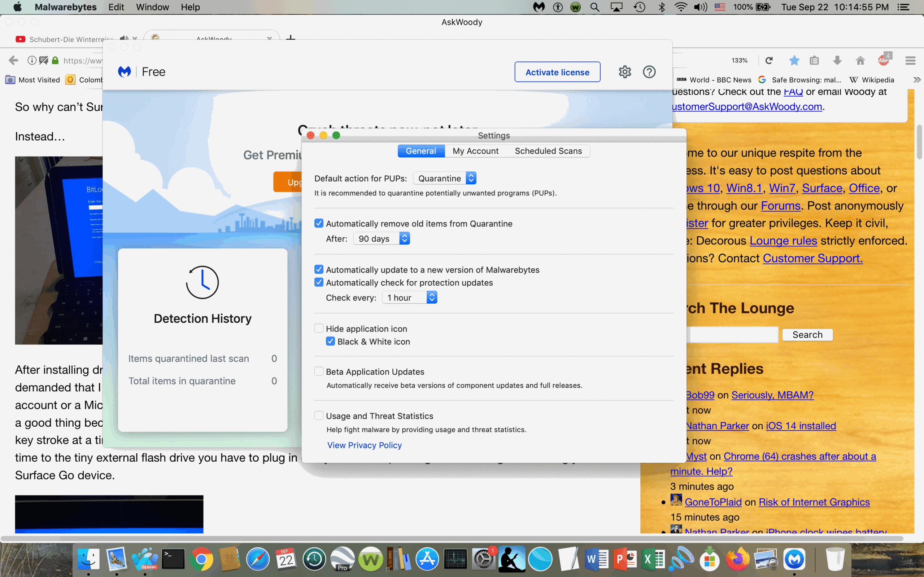Open Terminal from the Dock
Viewport: 924px width, 577px height.
pyautogui.click(x=173, y=559)
